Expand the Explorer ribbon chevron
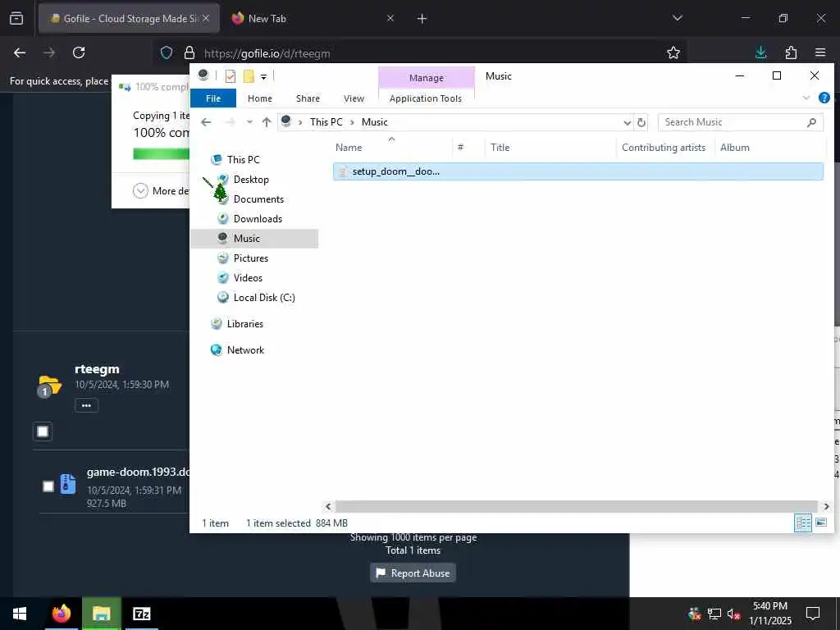Viewport: 840px width, 630px height. coord(806,98)
